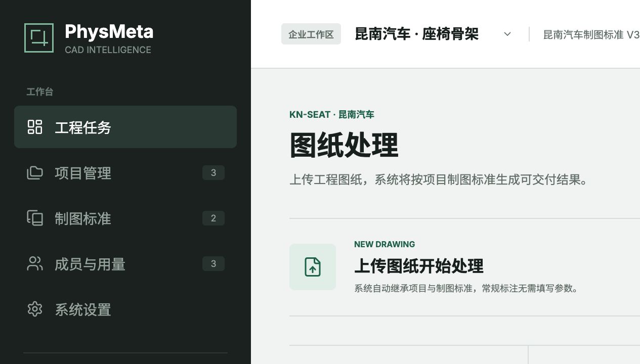Screen dimensions: 640x364
Task: Click the 成员与用量 people icon
Action: coord(35,263)
